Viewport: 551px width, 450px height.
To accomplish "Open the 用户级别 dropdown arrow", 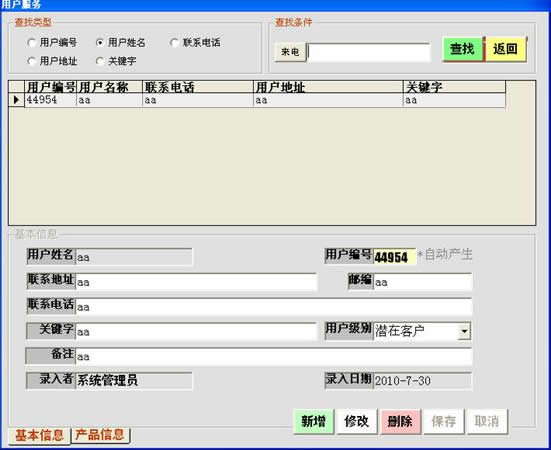I will point(464,331).
